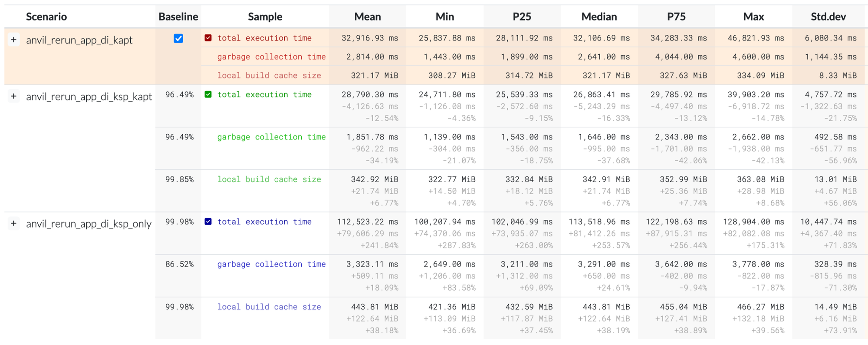Screen dimensions: 868x345
Task: Click the anvil_rerun_app_di_ksp_only scenario name
Action: tap(89, 224)
